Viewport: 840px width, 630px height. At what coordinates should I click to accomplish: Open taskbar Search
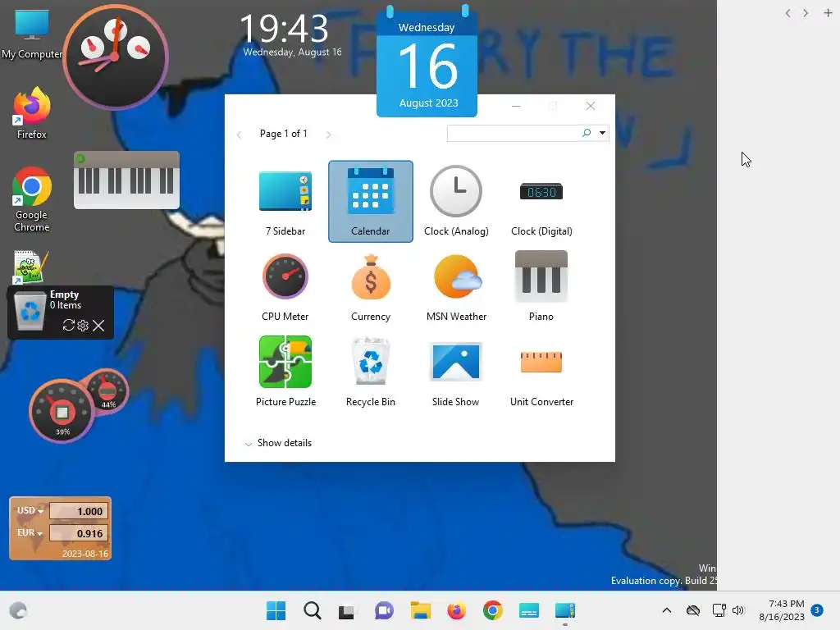(313, 610)
